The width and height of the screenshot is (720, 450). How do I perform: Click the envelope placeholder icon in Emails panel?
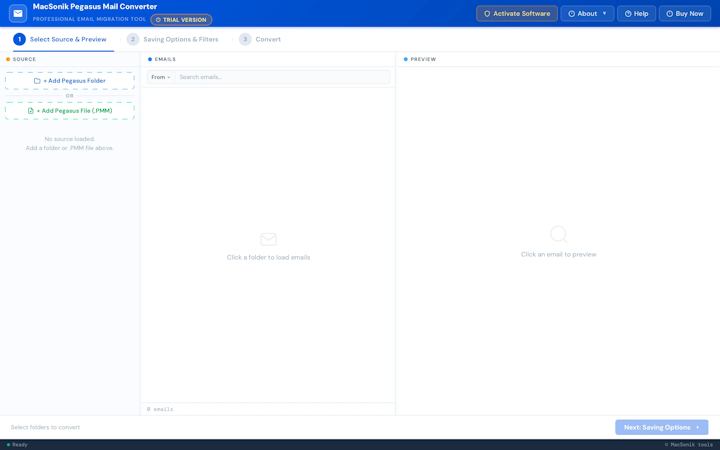pyautogui.click(x=268, y=239)
